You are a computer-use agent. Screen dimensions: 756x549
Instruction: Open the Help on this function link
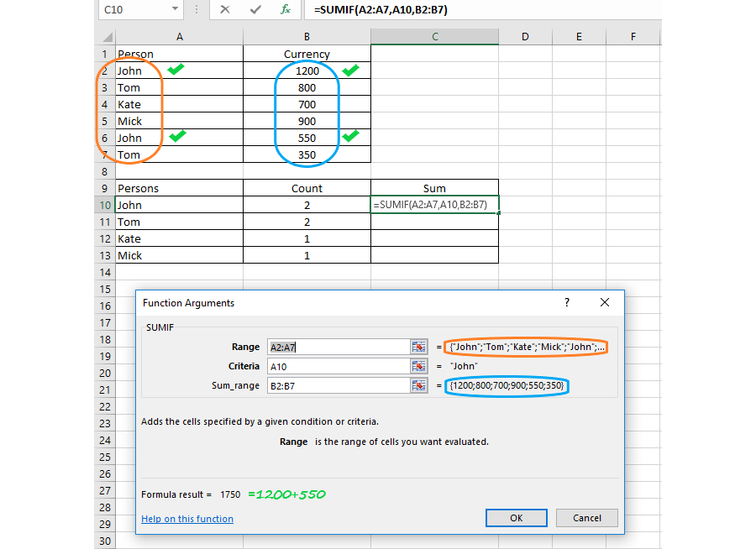tap(187, 519)
